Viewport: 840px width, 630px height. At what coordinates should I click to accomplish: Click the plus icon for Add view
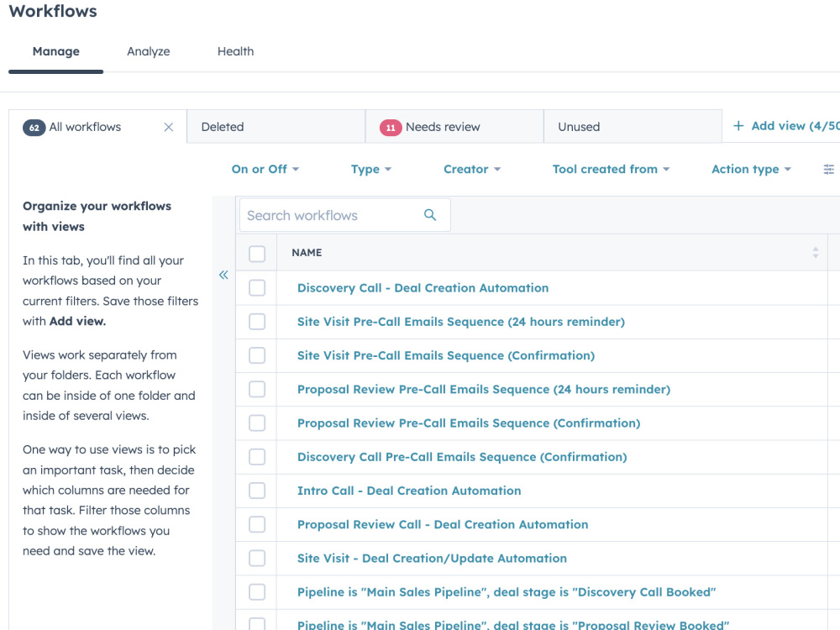pyautogui.click(x=738, y=126)
